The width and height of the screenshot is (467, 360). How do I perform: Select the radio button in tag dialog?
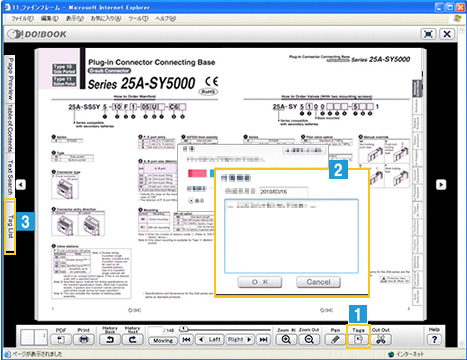click(191, 201)
